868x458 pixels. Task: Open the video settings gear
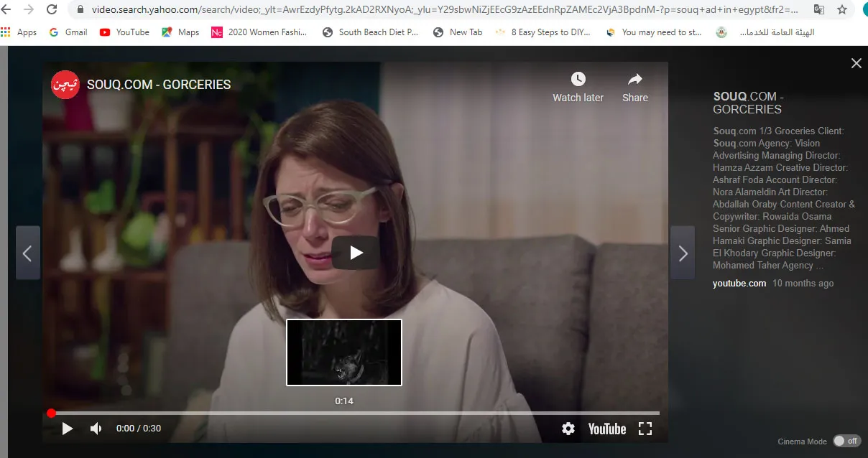pyautogui.click(x=568, y=429)
